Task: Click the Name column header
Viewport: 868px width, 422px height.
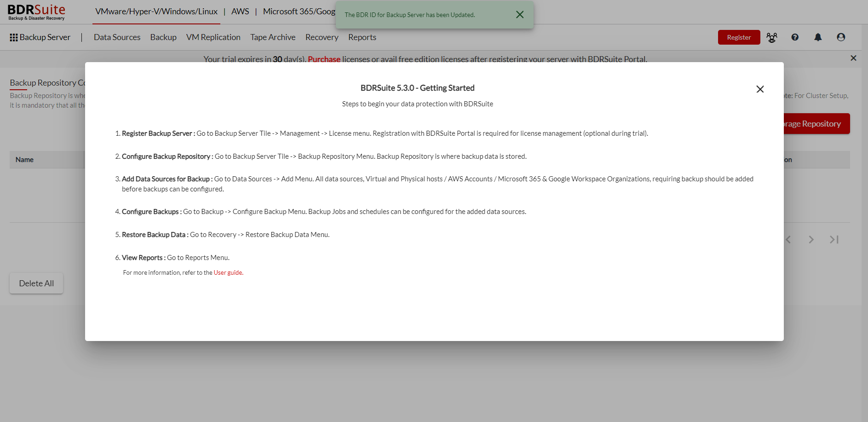Action: [x=24, y=160]
